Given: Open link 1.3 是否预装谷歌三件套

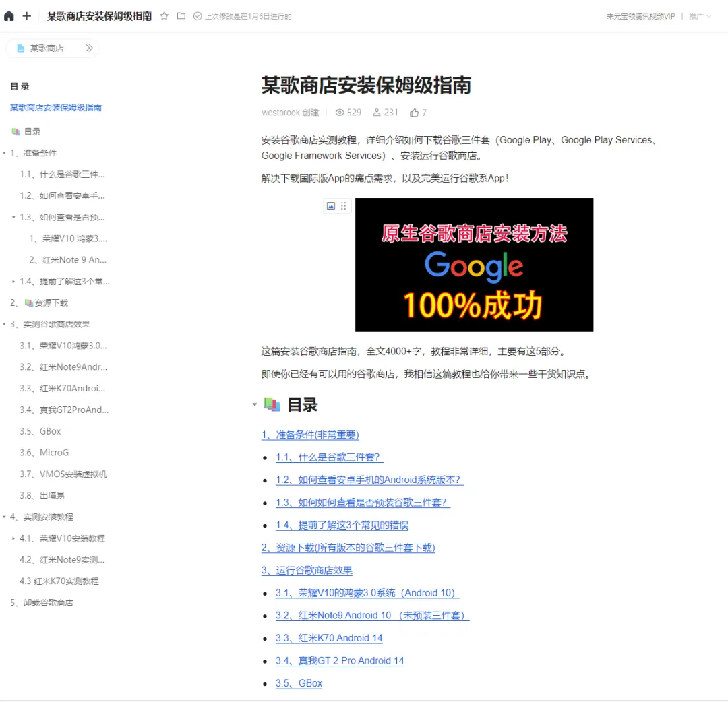Looking at the screenshot, I should 363,503.
